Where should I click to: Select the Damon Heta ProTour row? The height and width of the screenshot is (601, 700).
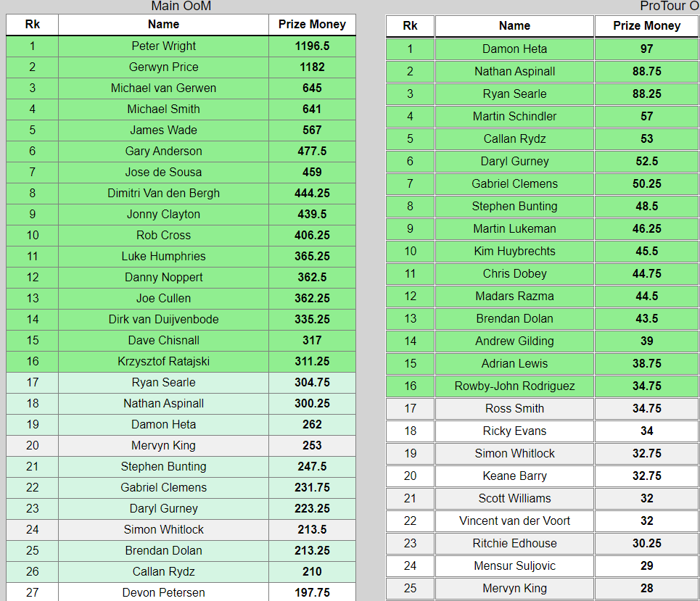click(x=543, y=49)
